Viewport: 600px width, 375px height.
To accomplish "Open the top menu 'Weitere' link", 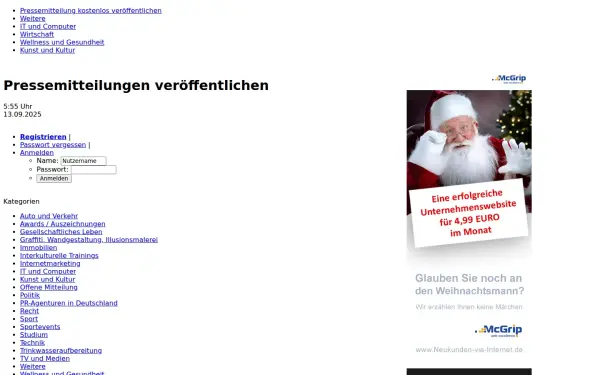I will pyautogui.click(x=33, y=18).
